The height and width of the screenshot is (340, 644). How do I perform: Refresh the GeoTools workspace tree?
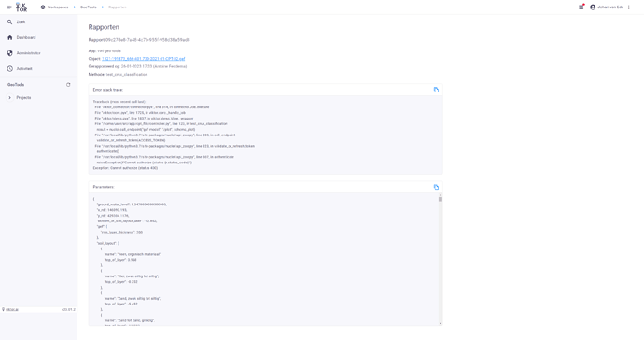[x=68, y=85]
